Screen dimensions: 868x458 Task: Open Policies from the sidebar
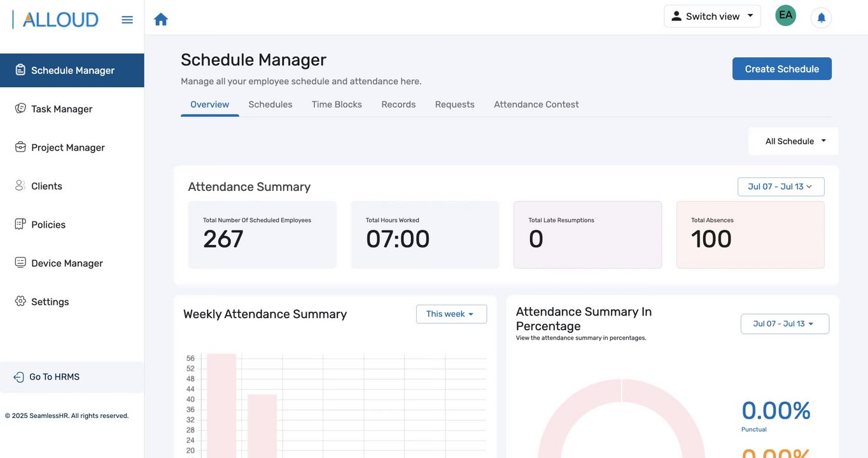point(48,225)
